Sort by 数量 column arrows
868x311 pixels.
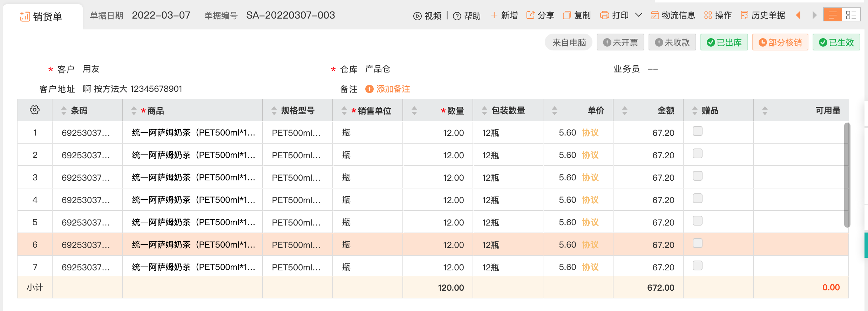(414, 111)
